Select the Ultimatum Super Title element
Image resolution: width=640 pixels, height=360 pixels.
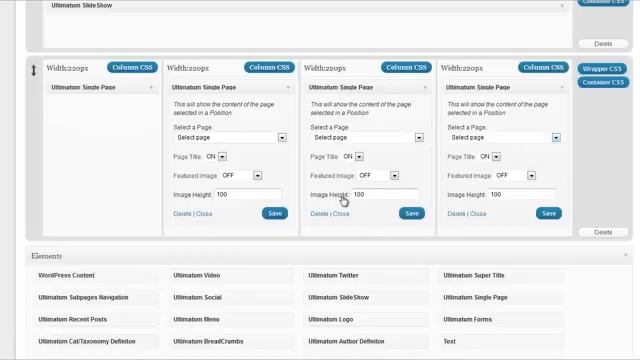click(x=501, y=276)
